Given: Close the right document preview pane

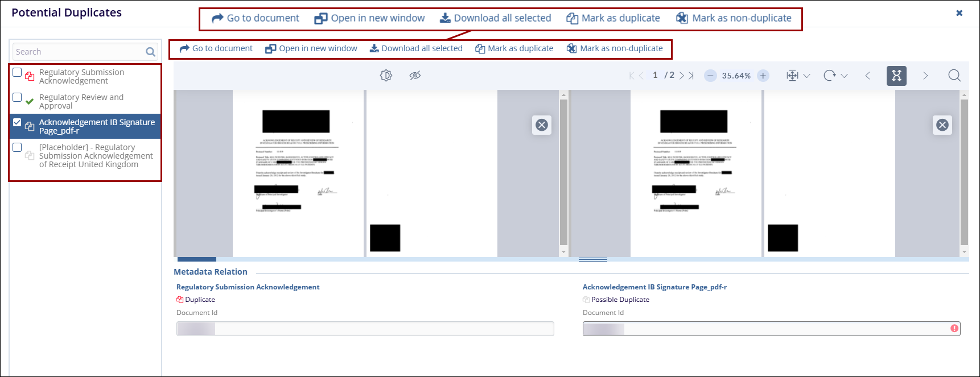Looking at the screenshot, I should click(x=942, y=125).
